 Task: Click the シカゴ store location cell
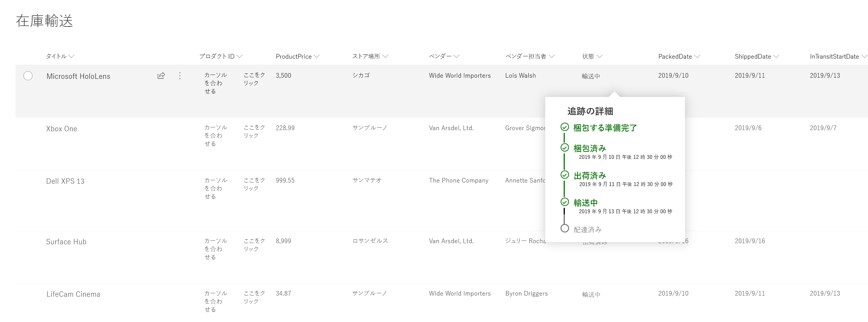361,75
